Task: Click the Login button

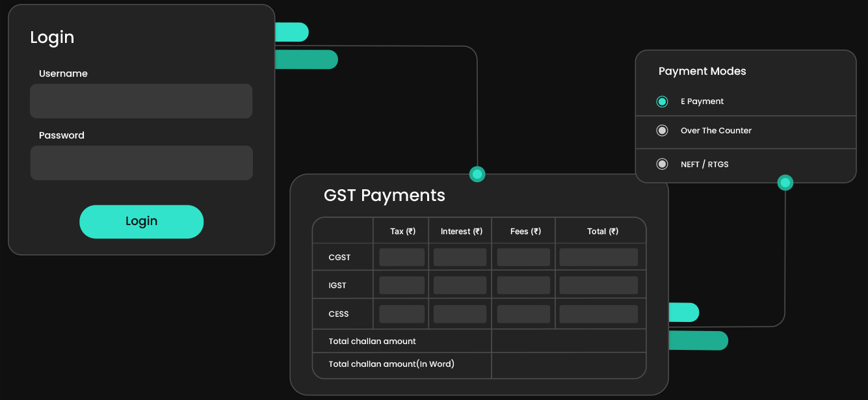Action: pyautogui.click(x=141, y=222)
